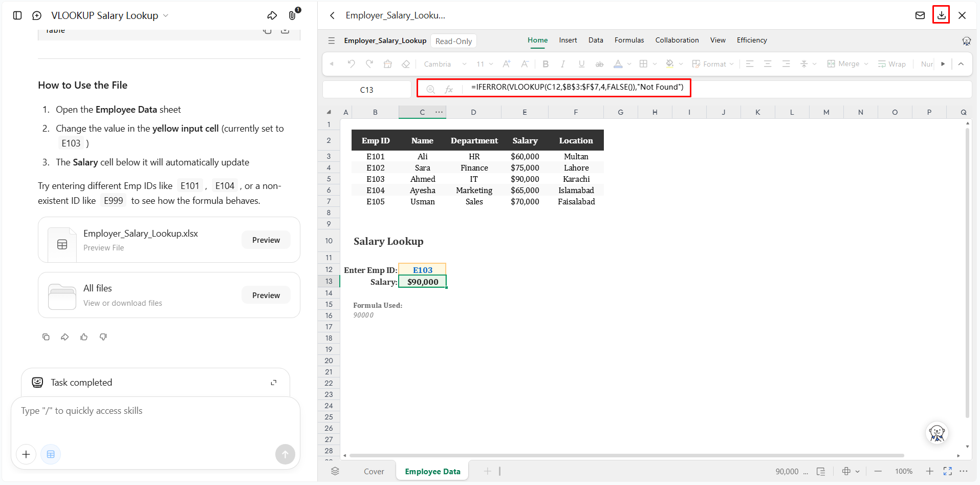Switch to the Formulas ribbon tab
This screenshot has height=485, width=980.
pos(629,40)
